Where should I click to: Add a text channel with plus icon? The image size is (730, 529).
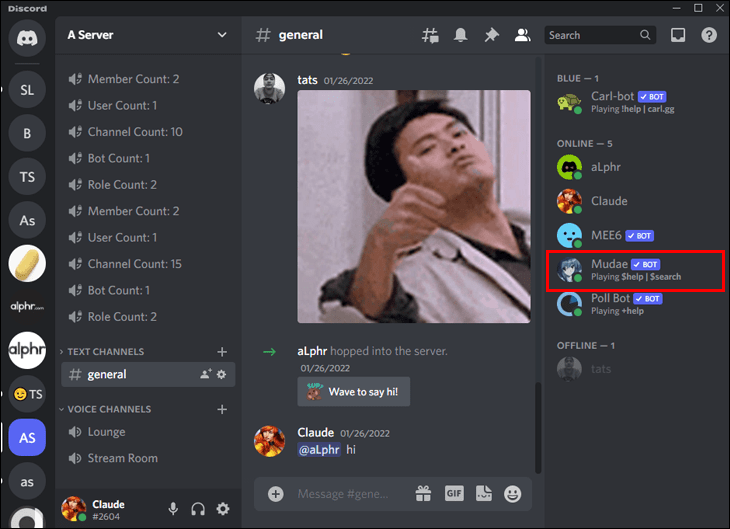(x=222, y=352)
